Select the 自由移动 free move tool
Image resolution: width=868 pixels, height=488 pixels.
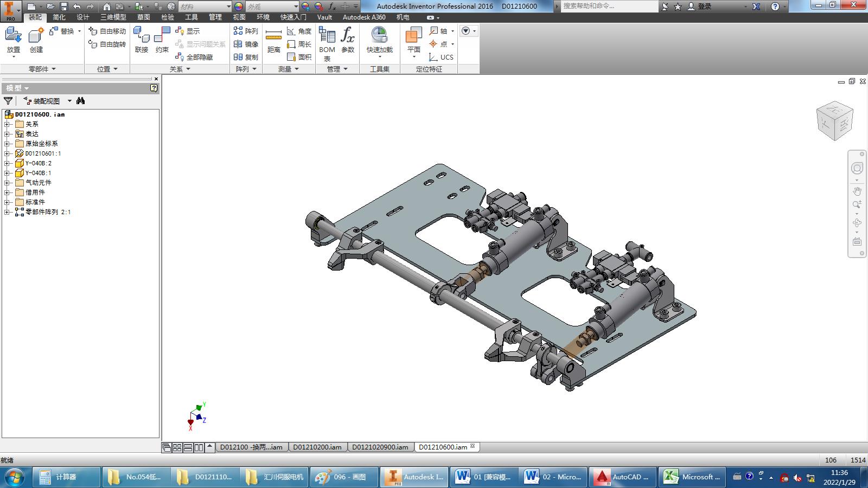coord(107,31)
